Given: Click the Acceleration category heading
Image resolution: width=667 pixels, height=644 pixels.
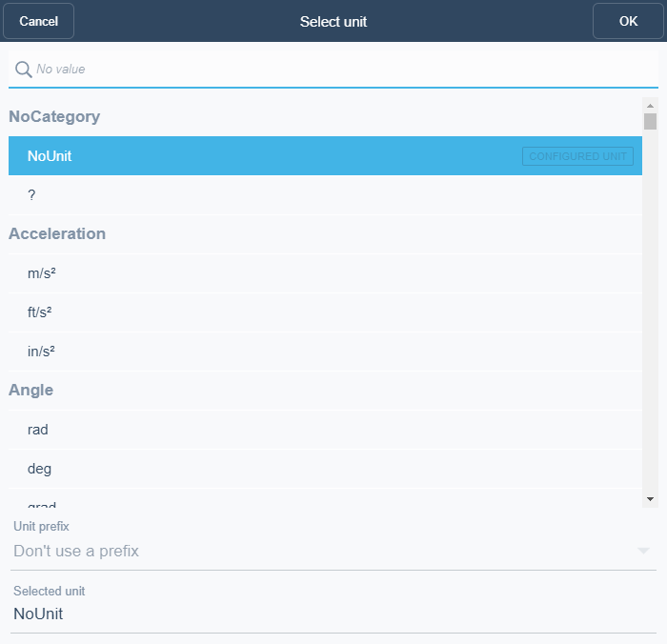Looking at the screenshot, I should coord(57,233).
